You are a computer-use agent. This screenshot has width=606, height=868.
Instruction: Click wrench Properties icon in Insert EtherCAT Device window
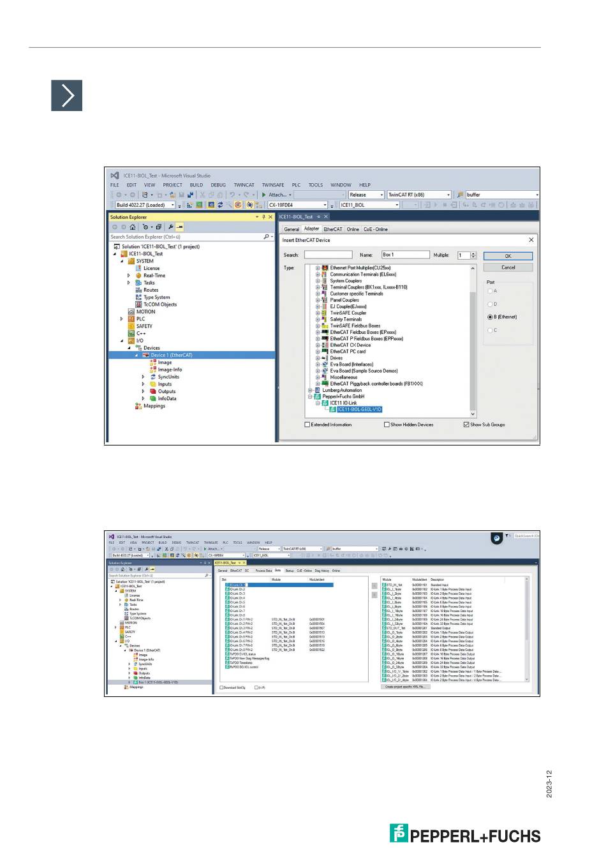(x=171, y=227)
